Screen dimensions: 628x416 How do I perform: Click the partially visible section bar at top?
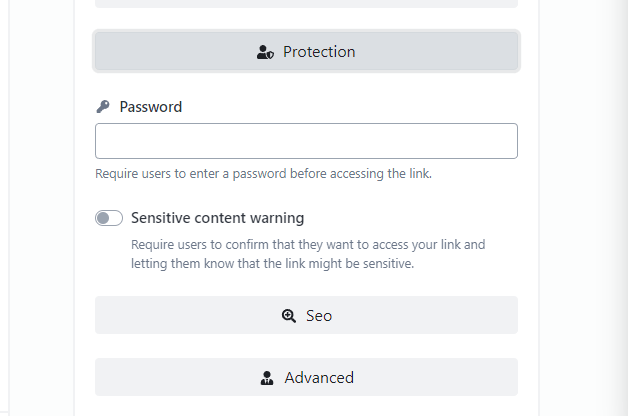click(x=306, y=3)
